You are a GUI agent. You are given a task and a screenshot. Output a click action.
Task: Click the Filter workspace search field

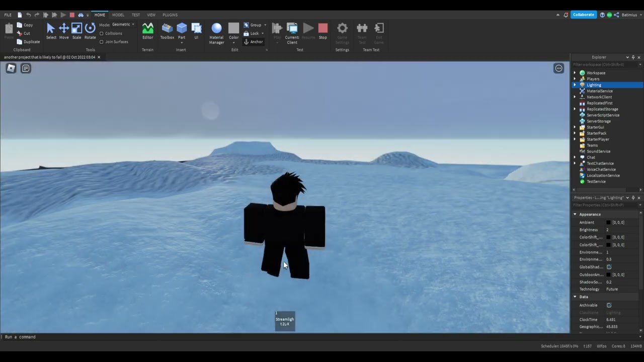[605, 64]
